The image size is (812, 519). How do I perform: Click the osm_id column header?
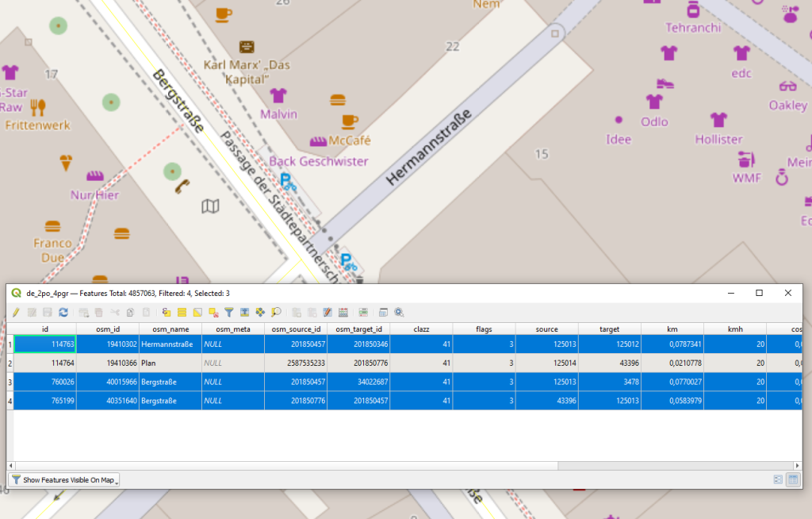[x=108, y=329]
